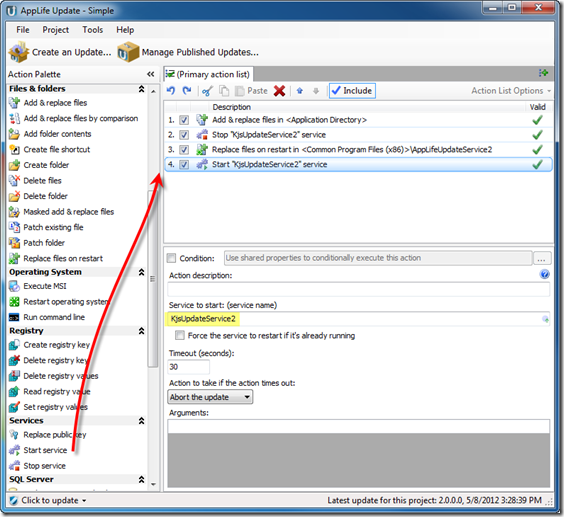
Task: Click the red X delete icon
Action: tap(279, 91)
